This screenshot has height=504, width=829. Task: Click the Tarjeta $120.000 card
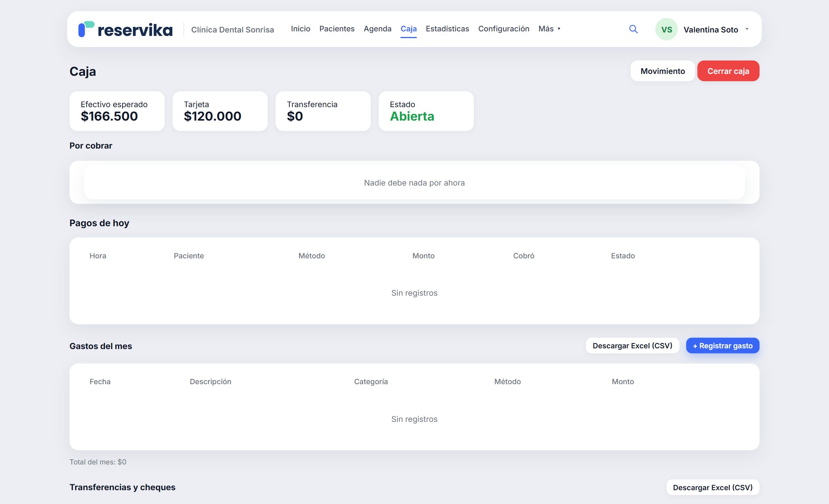(x=220, y=111)
